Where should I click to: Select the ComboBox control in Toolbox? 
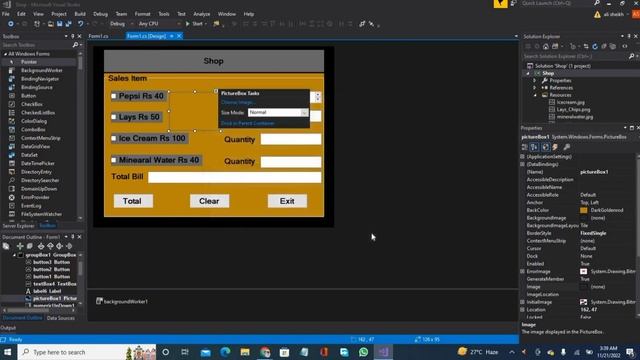tap(33, 129)
